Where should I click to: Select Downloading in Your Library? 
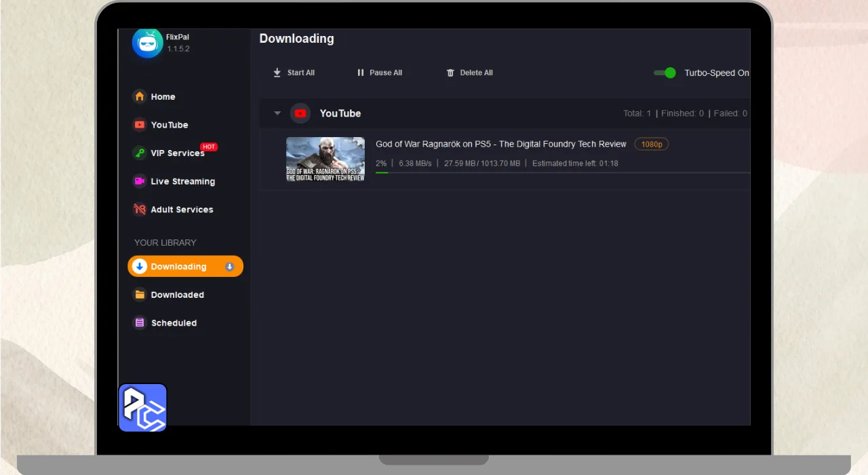pyautogui.click(x=185, y=267)
